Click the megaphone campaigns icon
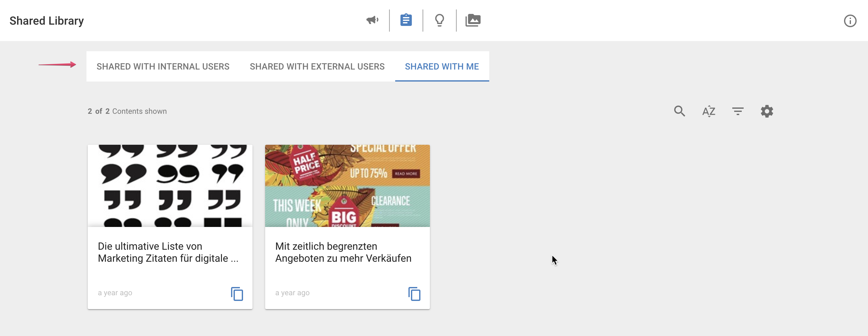 coord(372,20)
